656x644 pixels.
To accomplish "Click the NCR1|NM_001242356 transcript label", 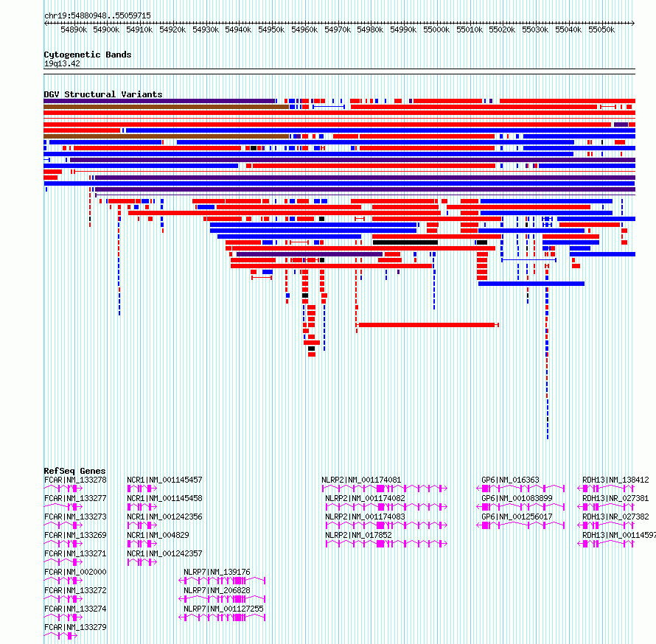I will tap(164, 517).
